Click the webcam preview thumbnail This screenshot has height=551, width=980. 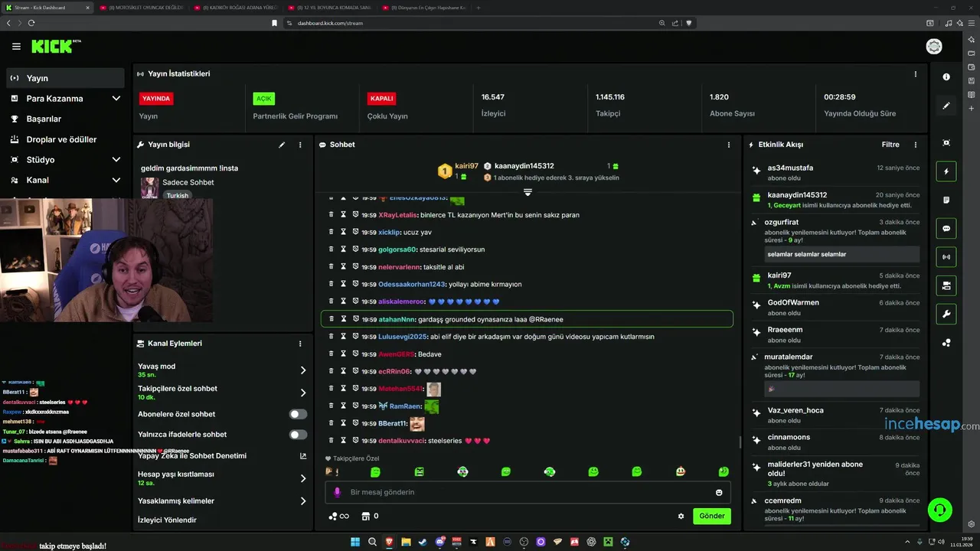coord(106,260)
